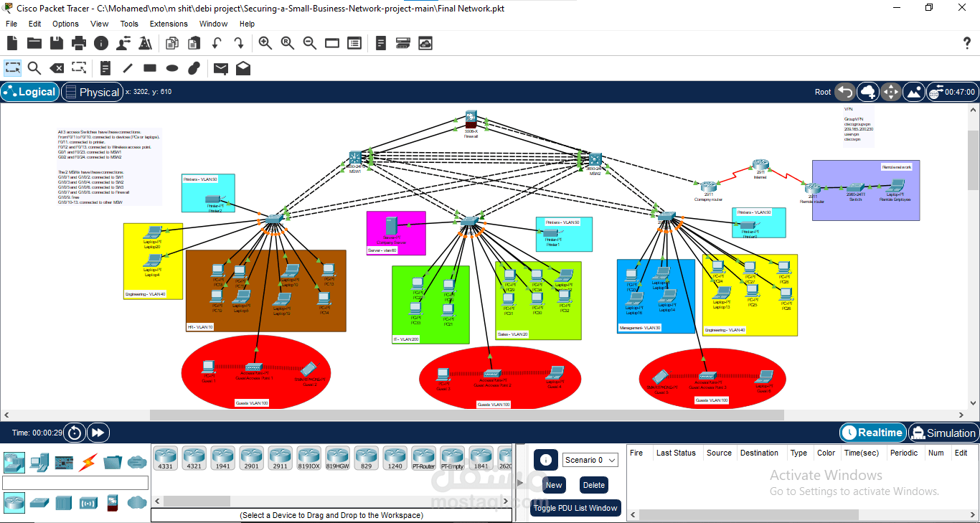The height and width of the screenshot is (523, 980).
Task: Expand the PDU list panel arrow
Action: click(x=521, y=481)
